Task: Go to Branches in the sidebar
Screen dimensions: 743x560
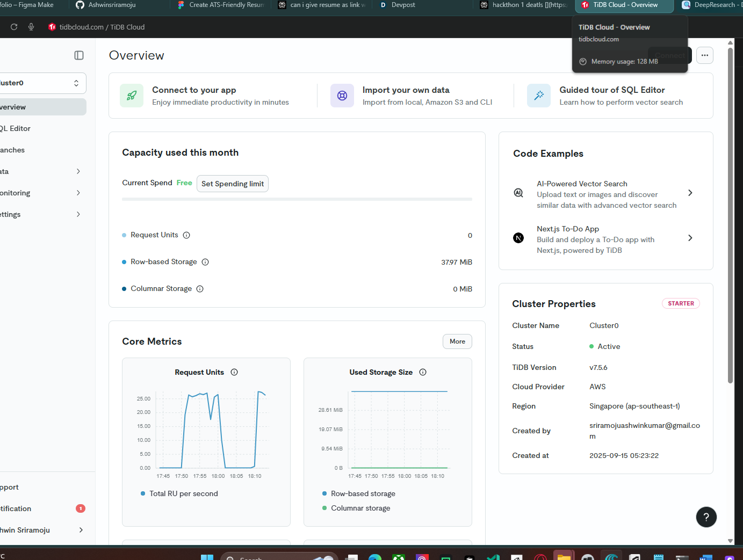Action: click(42, 150)
